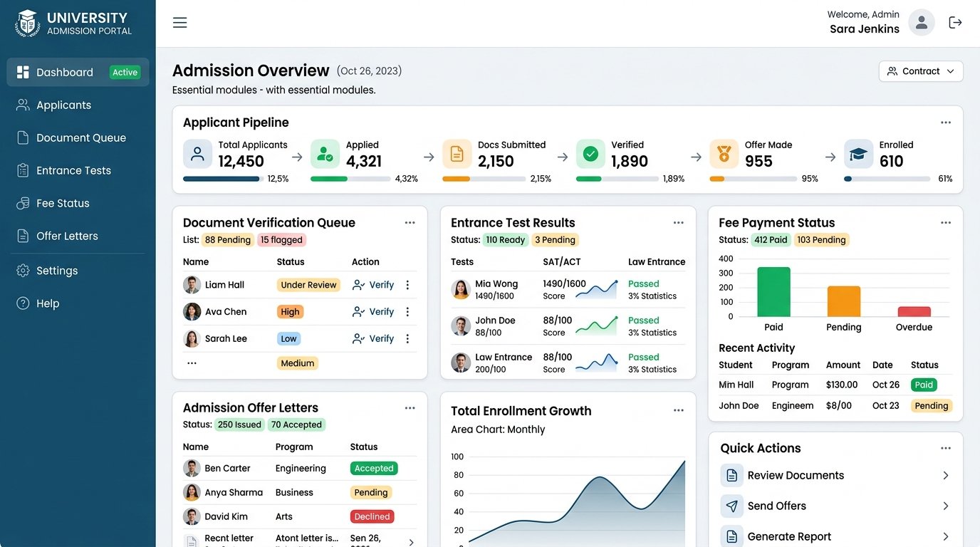
Task: Click Mia Wong's score trend sparkline
Action: [x=597, y=288]
